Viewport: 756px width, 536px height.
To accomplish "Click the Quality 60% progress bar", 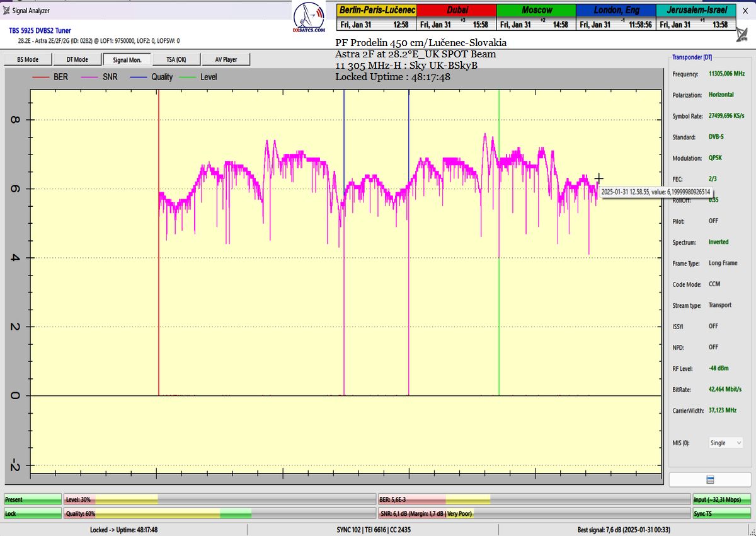I will click(219, 514).
